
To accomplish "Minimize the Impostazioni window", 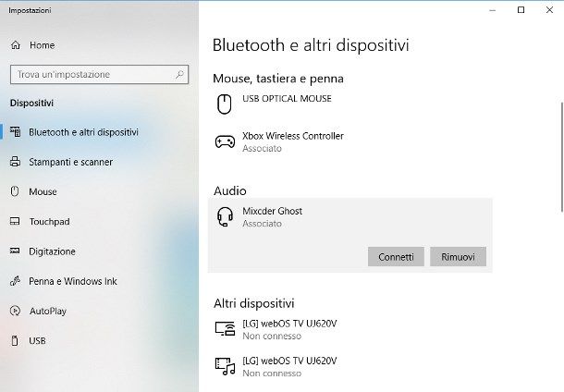I will pyautogui.click(x=493, y=10).
